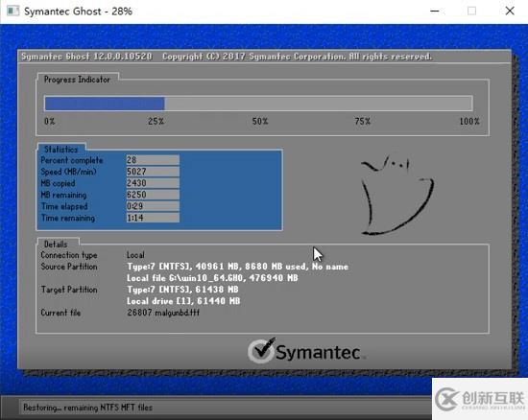Click the Progress Indicator heading
Viewport: 528px width, 420px height.
click(77, 80)
